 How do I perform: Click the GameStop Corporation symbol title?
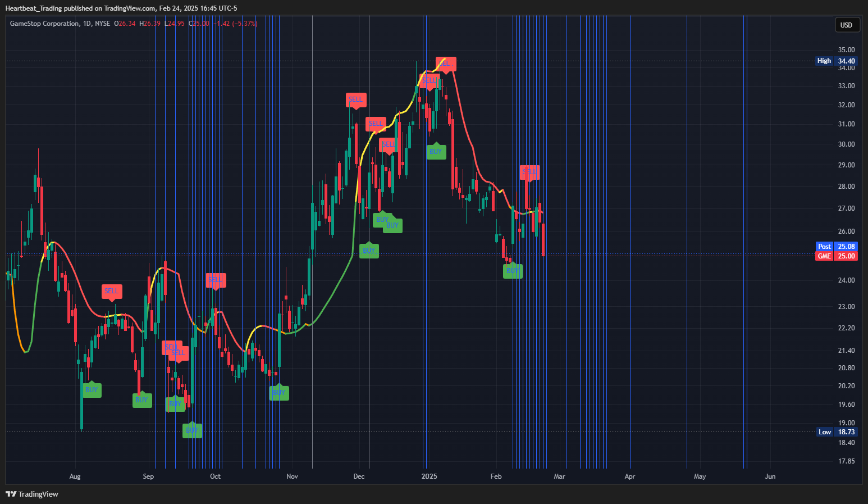pos(44,24)
